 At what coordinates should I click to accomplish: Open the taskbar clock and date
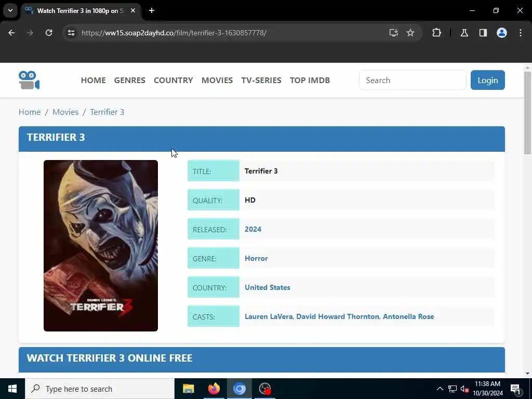pyautogui.click(x=488, y=389)
